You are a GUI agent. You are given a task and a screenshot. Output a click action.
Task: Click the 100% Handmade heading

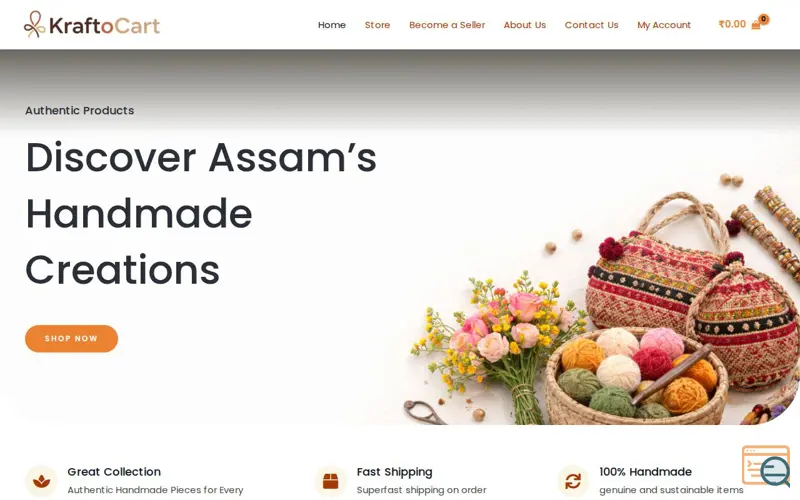click(x=645, y=472)
